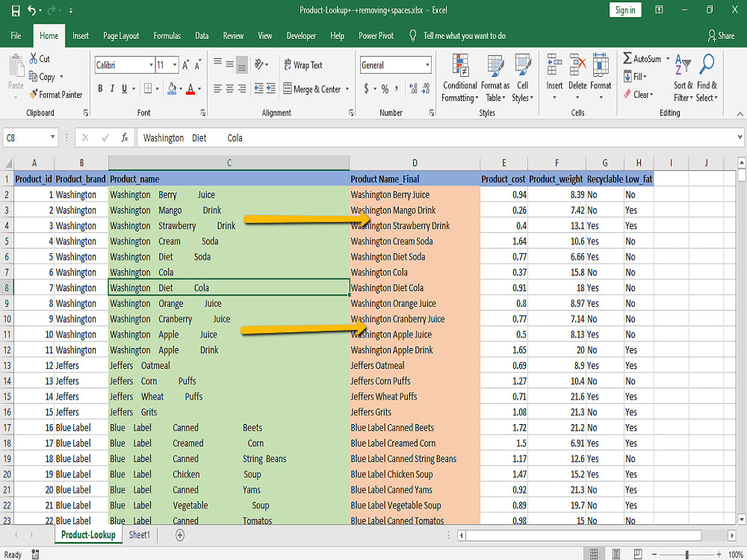Toggle bold formatting
Viewport: 747px width, 560px height.
(x=99, y=87)
